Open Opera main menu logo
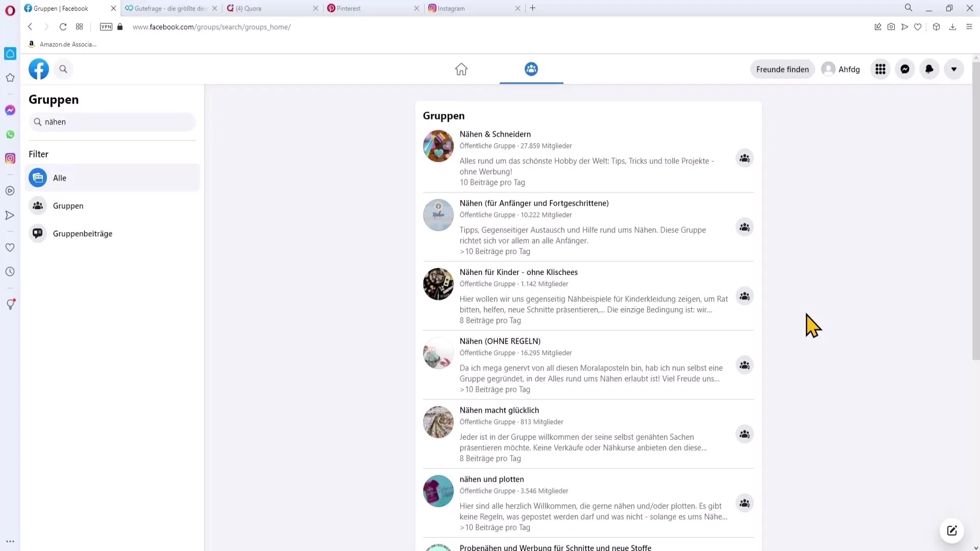Screen dimensions: 980x551 pos(10,10)
